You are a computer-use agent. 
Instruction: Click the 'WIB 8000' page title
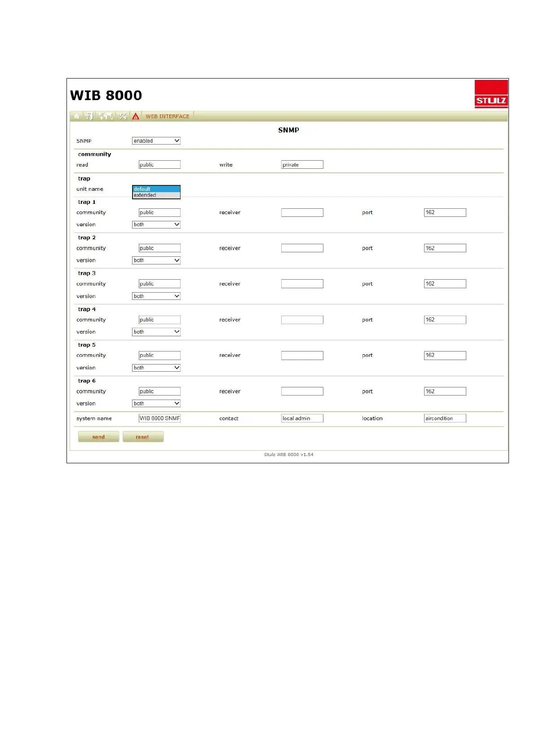click(x=106, y=95)
